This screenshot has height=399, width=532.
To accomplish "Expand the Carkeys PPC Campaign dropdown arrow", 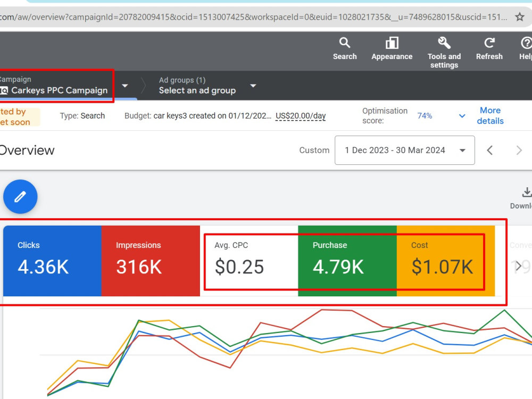I will 125,86.
